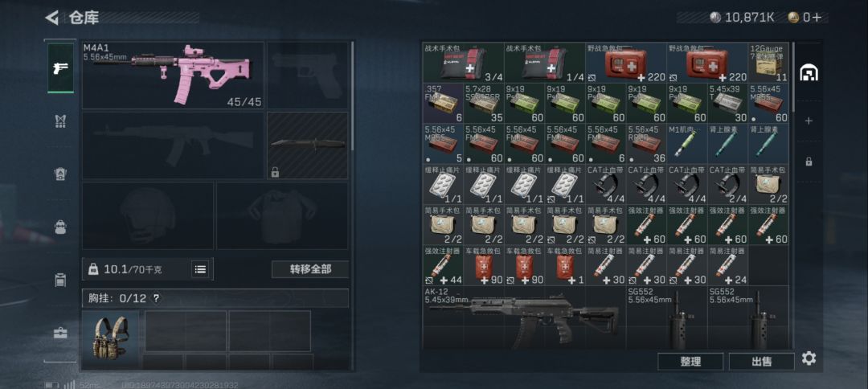Toggle the list view icon next to weight

coord(200,269)
